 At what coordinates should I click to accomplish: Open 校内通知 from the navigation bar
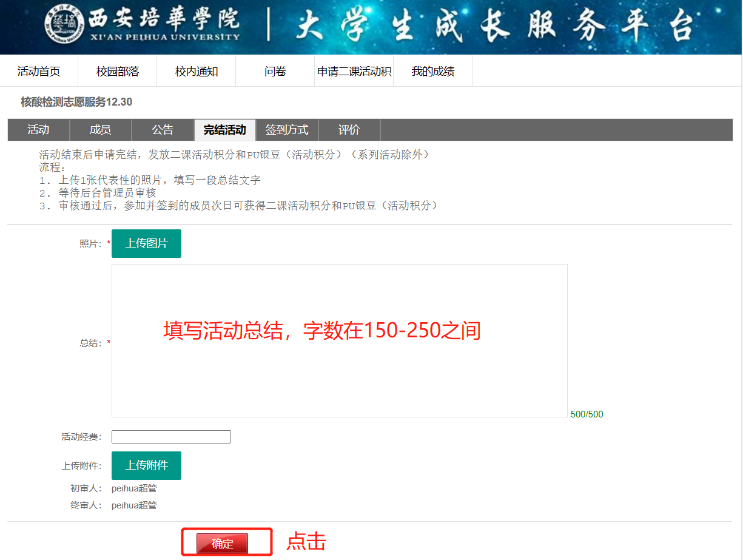pyautogui.click(x=197, y=72)
